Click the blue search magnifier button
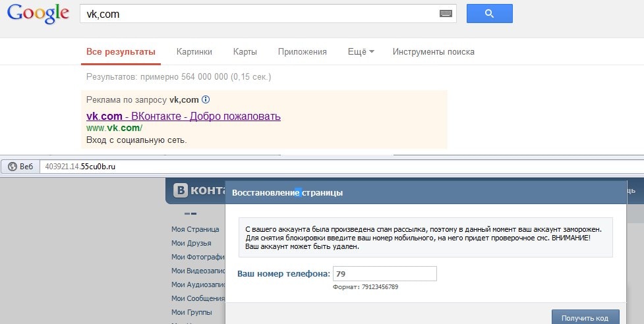 489,14
